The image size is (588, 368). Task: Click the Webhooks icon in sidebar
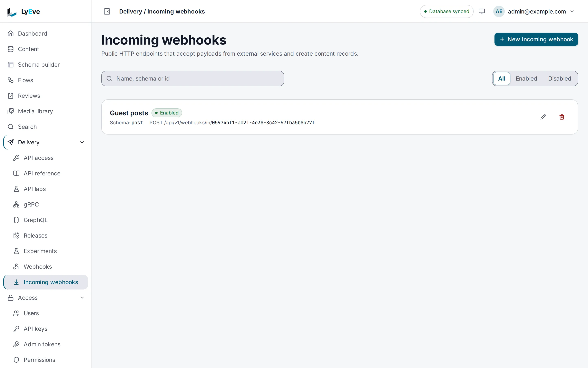[x=16, y=267]
